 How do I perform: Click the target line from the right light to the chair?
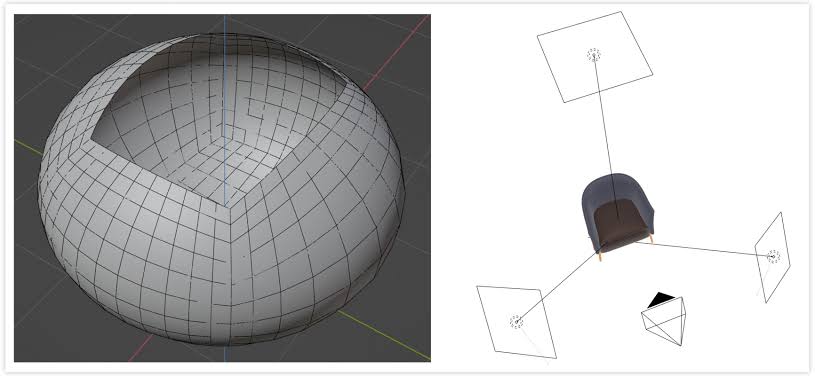707,249
